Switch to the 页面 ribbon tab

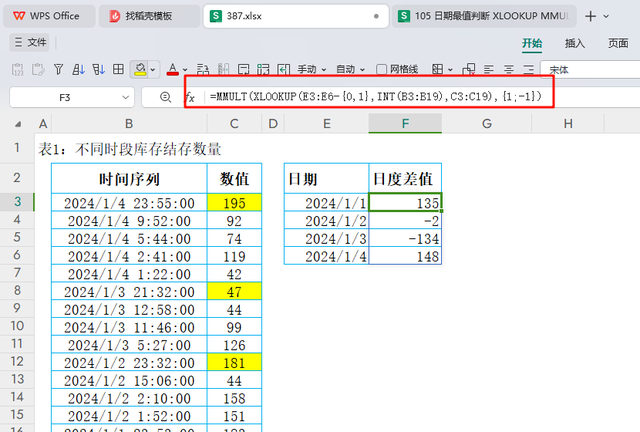[618, 43]
